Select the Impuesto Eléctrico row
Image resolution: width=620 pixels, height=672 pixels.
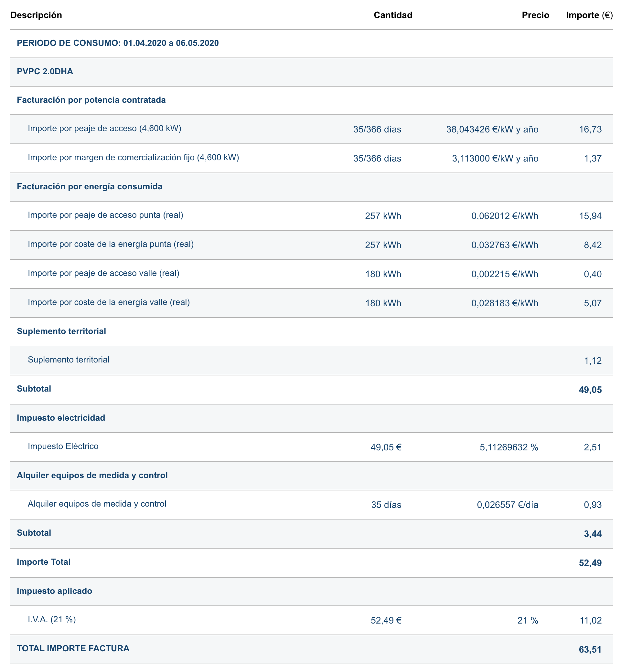pyautogui.click(x=311, y=447)
